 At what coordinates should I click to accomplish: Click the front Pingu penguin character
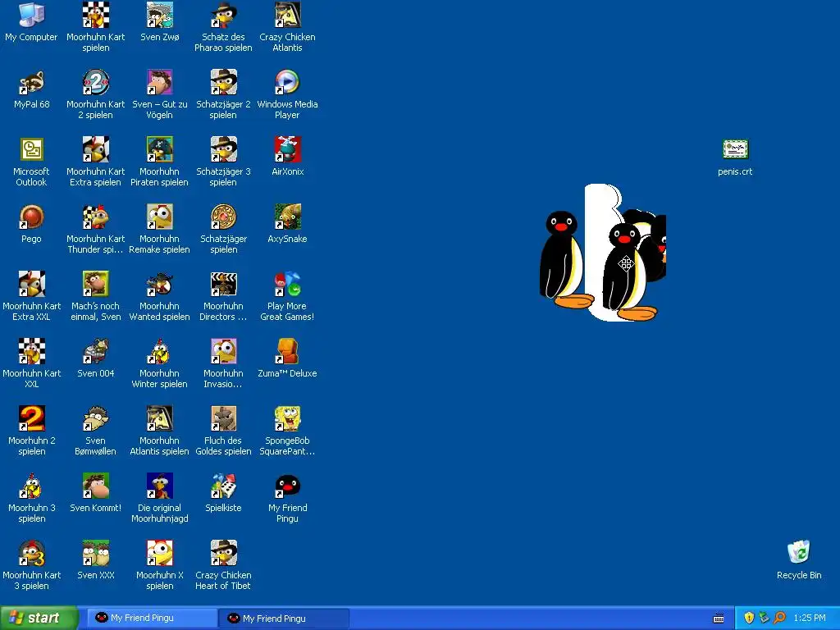(x=627, y=271)
